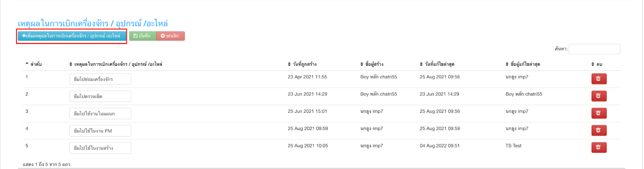
Task: Edit the reason field ยืมไปซ่อมเครื่องจักร
Action: pyautogui.click(x=100, y=79)
